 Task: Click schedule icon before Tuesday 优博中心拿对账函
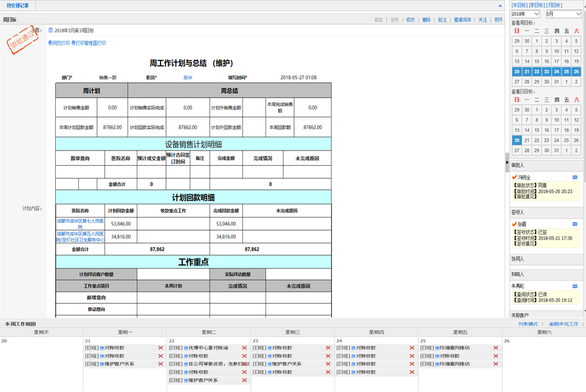[x=186, y=348]
